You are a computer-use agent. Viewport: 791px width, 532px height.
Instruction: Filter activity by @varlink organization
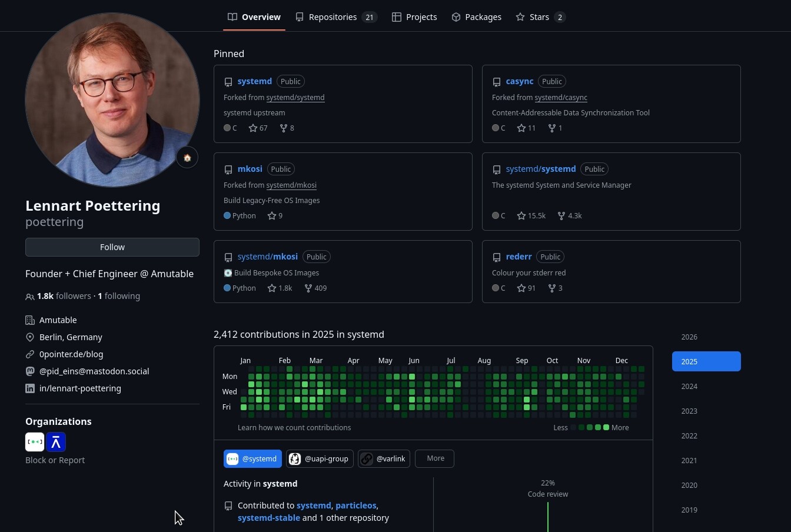pos(383,459)
